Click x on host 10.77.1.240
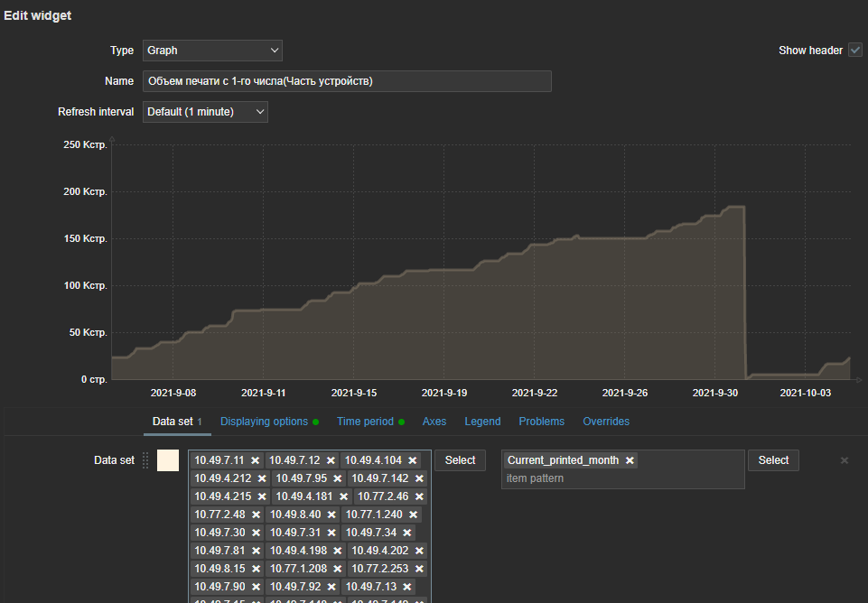868x603 pixels. pyautogui.click(x=413, y=515)
